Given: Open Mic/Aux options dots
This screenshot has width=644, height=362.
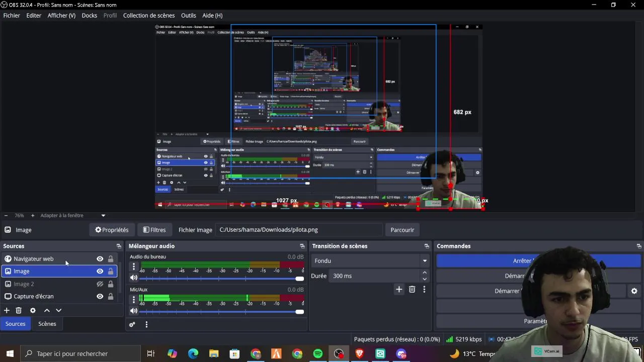Looking at the screenshot, I should [x=134, y=300].
